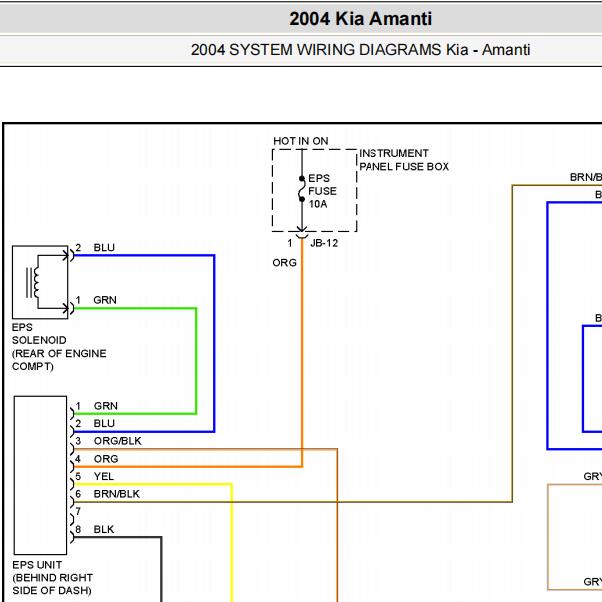Click the EPS fuse symbol inside the dashed box
The image size is (602, 602).
pos(302,189)
